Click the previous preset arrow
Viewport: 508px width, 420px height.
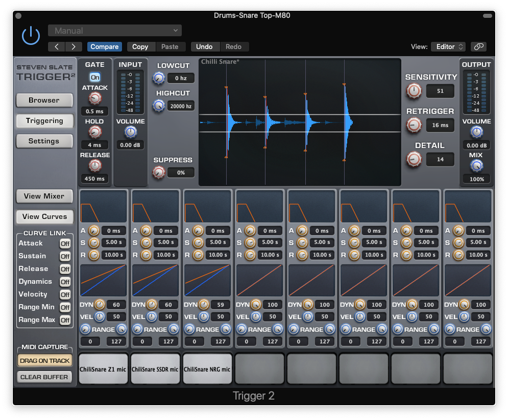point(56,46)
